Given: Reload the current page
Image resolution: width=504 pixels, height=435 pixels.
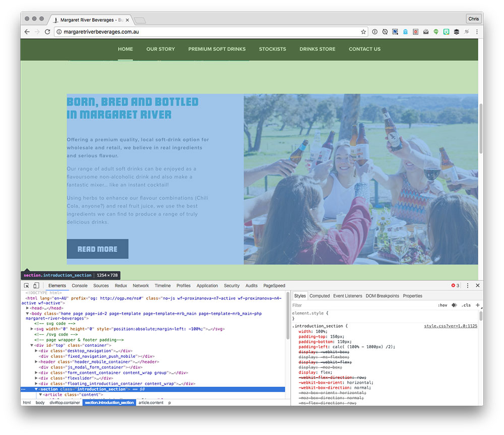Looking at the screenshot, I should click(47, 32).
